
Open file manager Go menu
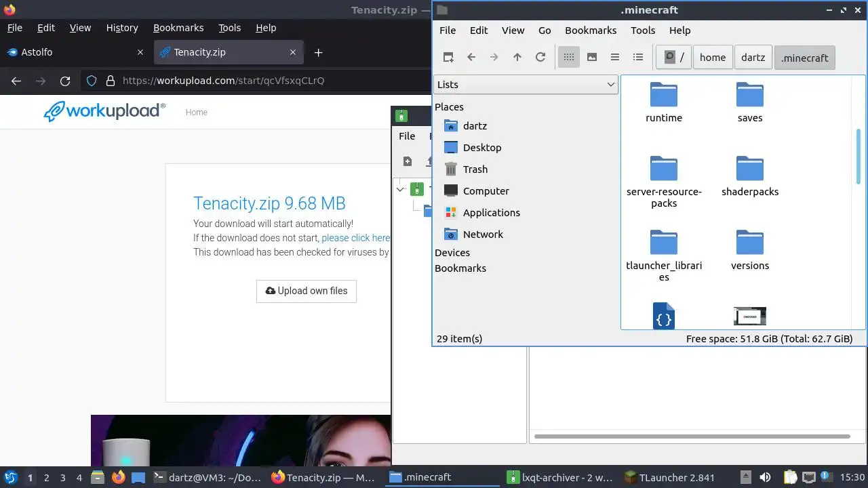tap(545, 30)
